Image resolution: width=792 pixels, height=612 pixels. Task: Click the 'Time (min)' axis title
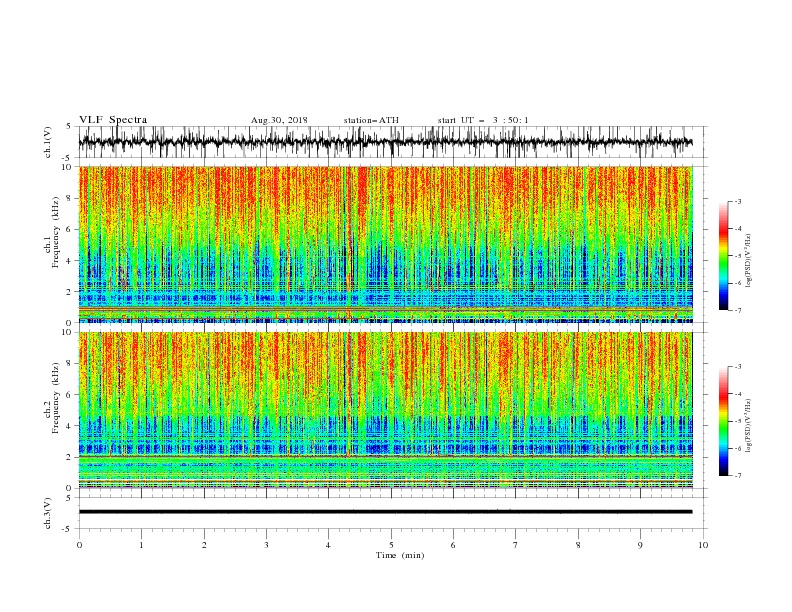[x=400, y=555]
